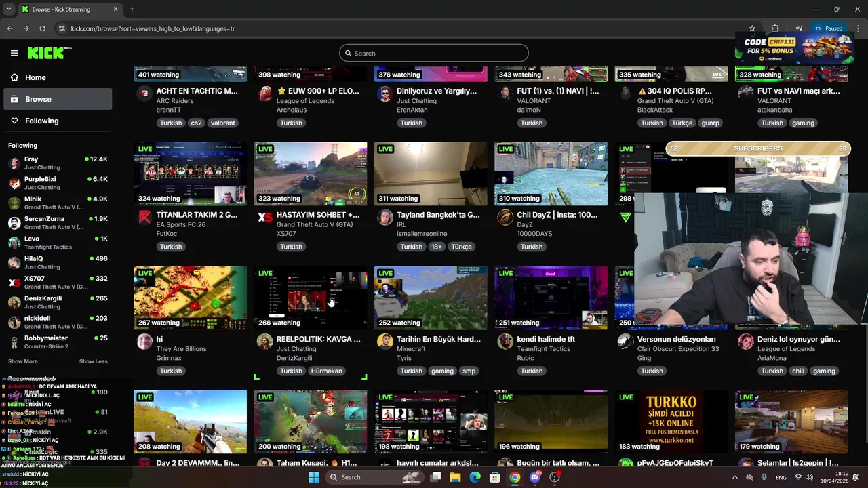This screenshot has height=488, width=868.
Task: Open the Chil DayZ stream thumbnail
Action: coord(551,174)
